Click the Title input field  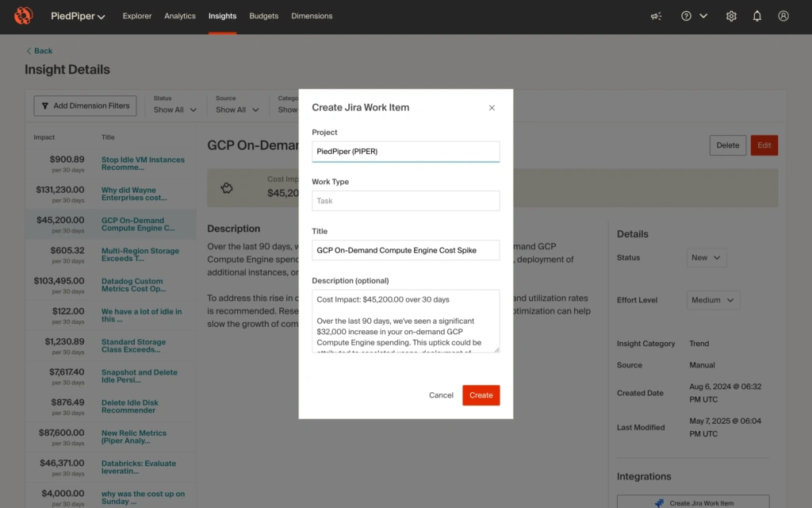tap(405, 250)
